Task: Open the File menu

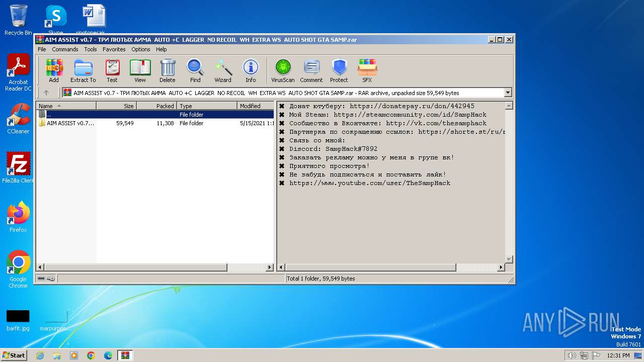Action: pyautogui.click(x=42, y=49)
